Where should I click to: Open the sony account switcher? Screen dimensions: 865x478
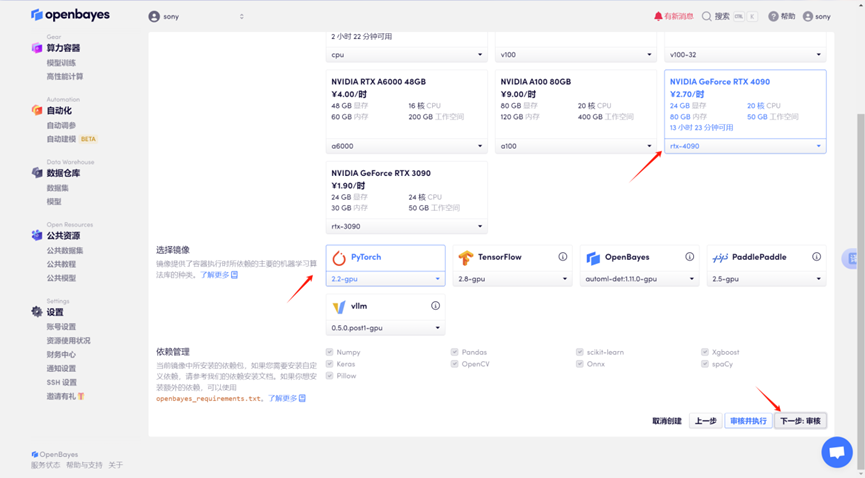(x=196, y=17)
